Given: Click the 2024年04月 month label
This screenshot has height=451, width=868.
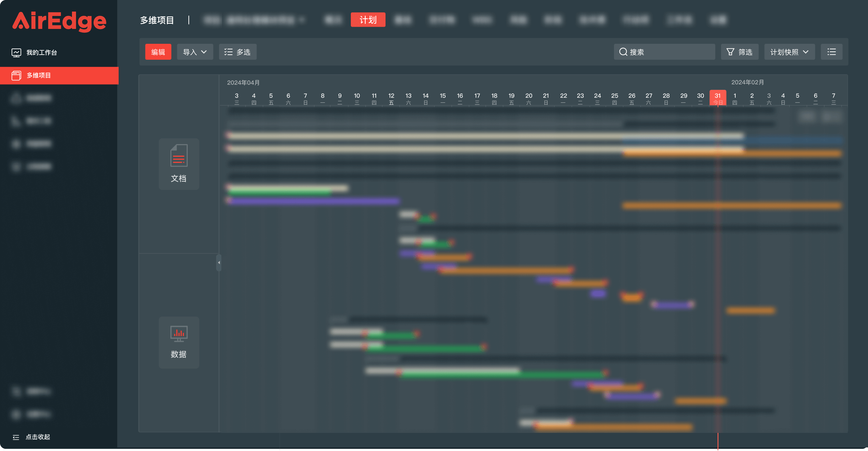Looking at the screenshot, I should click(x=243, y=83).
